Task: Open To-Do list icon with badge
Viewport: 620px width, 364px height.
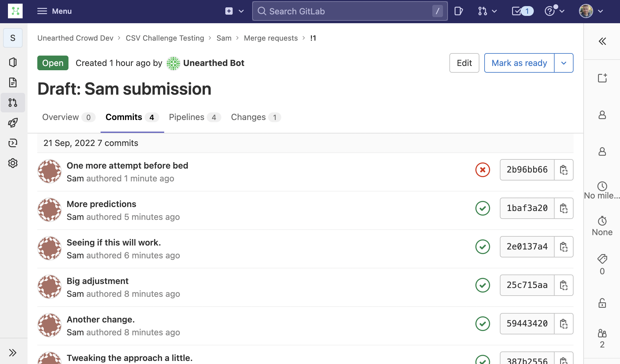Action: click(x=522, y=11)
